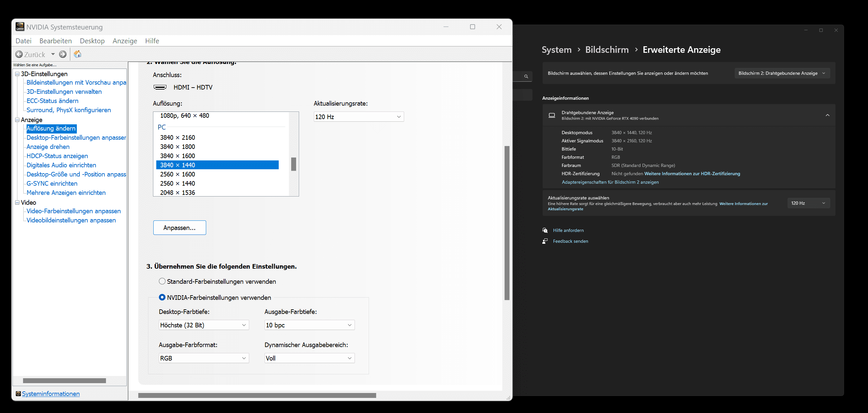Select resolution 1080p, 640 × 480

click(184, 115)
